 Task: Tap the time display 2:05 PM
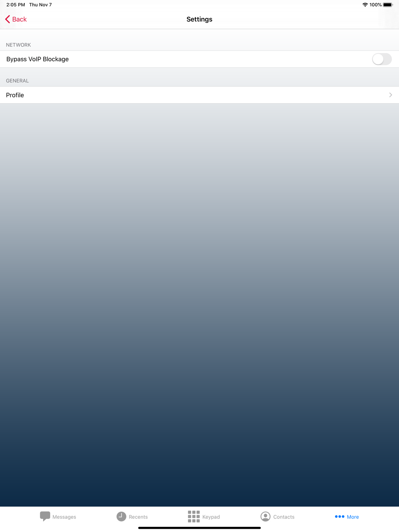click(x=16, y=5)
